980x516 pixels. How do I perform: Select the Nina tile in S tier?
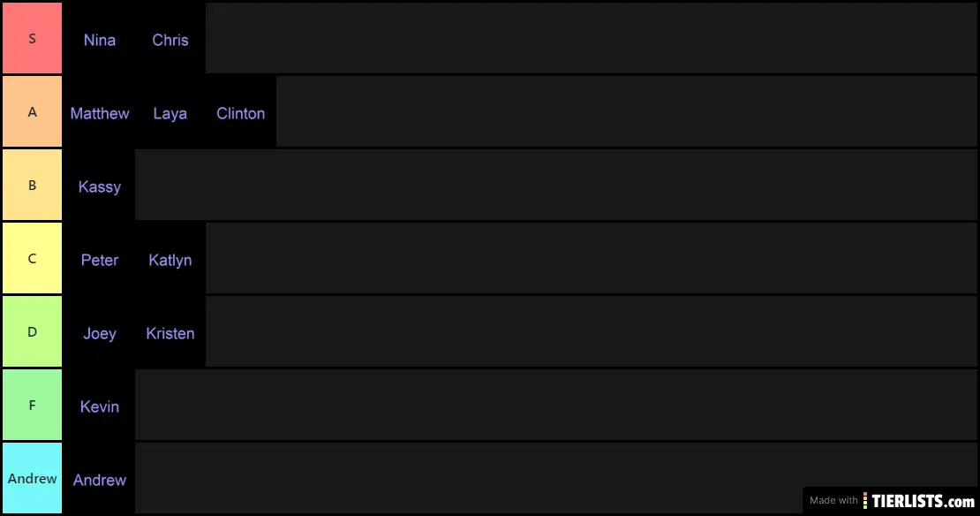pos(100,38)
